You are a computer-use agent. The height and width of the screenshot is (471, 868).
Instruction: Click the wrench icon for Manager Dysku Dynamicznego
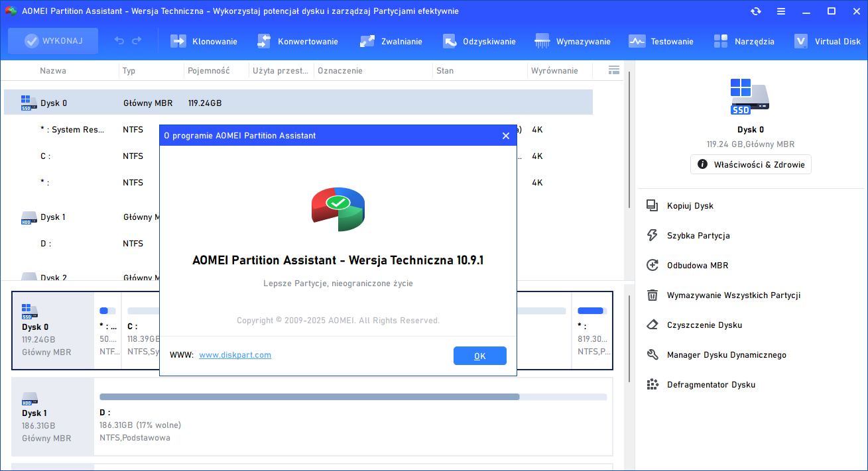tap(652, 355)
